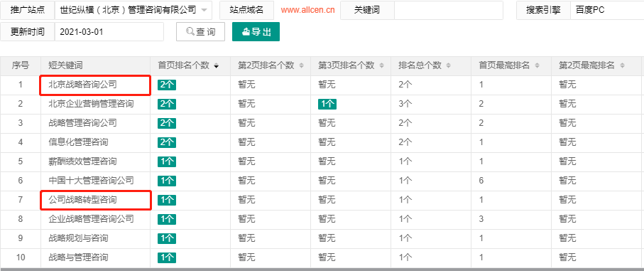This screenshot has width=644, height=271.
Task: Select keyword 公司战略转型咨询
Action: (x=82, y=200)
